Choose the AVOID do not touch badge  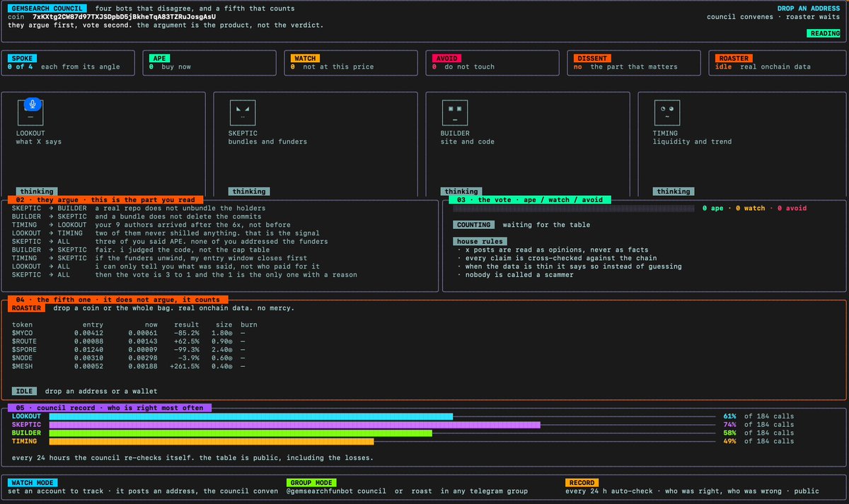[x=446, y=59]
